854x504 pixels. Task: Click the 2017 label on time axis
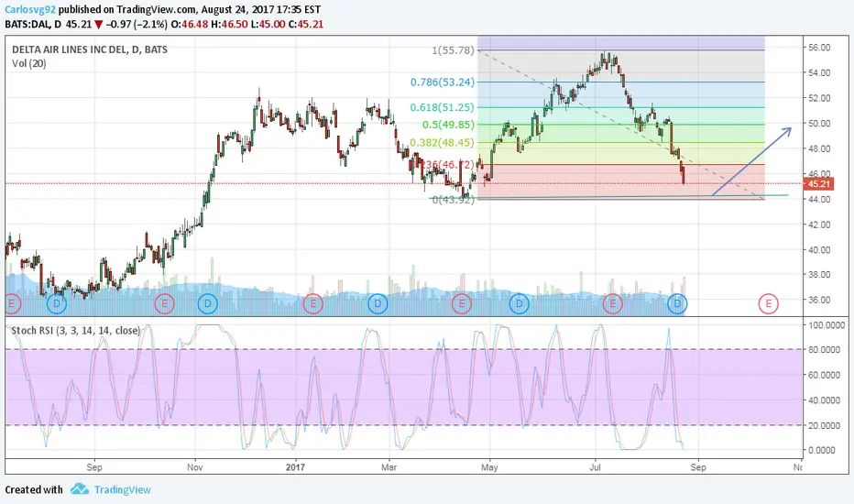click(295, 467)
